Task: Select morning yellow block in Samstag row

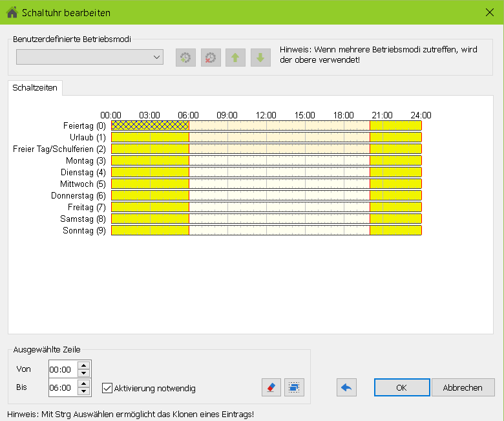Action: 150,219
